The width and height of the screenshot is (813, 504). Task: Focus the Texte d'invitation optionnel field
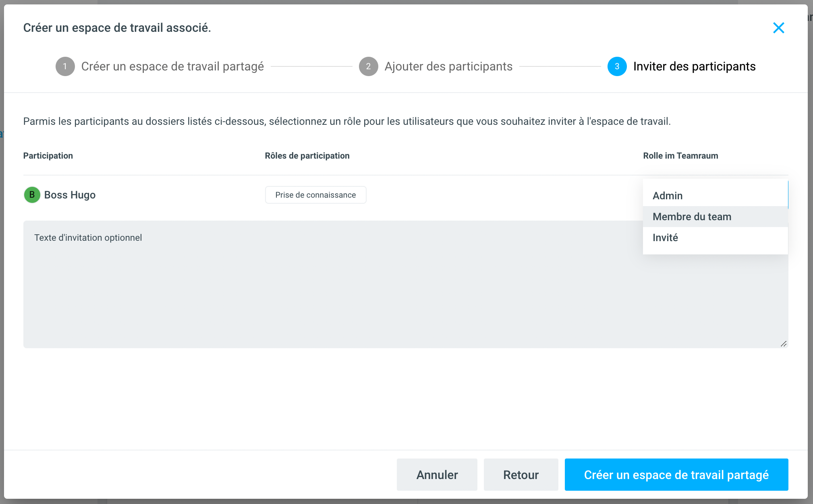[322, 284]
